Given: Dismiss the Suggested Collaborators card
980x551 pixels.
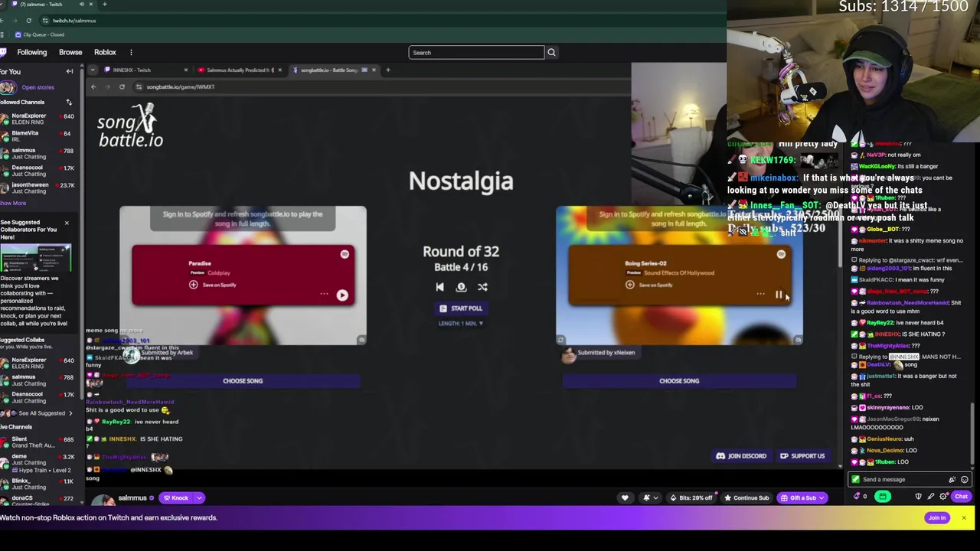Looking at the screenshot, I should tap(67, 223).
